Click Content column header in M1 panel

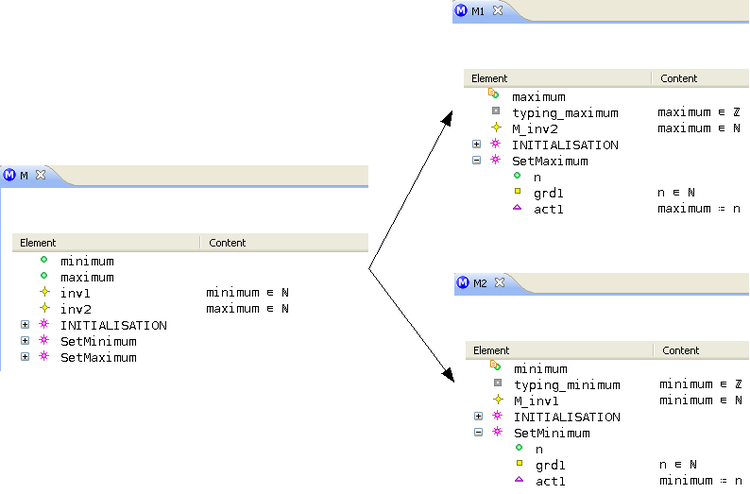click(x=701, y=78)
